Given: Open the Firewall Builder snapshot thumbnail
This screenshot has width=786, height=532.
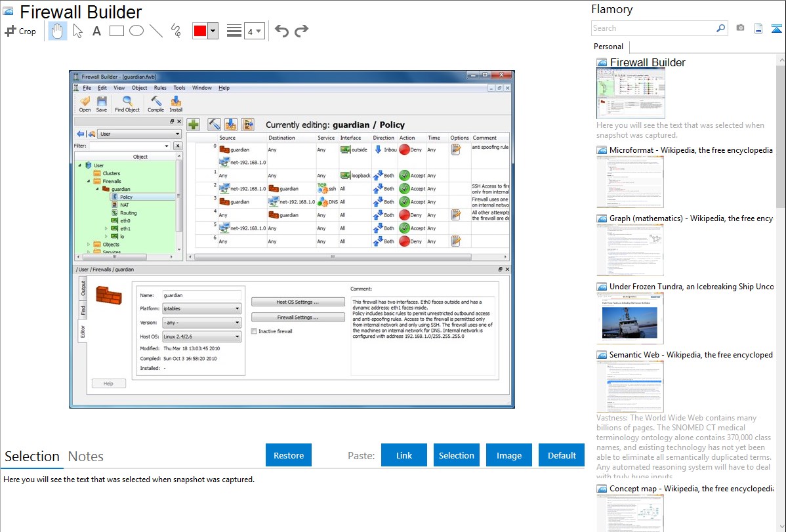Looking at the screenshot, I should (x=631, y=93).
